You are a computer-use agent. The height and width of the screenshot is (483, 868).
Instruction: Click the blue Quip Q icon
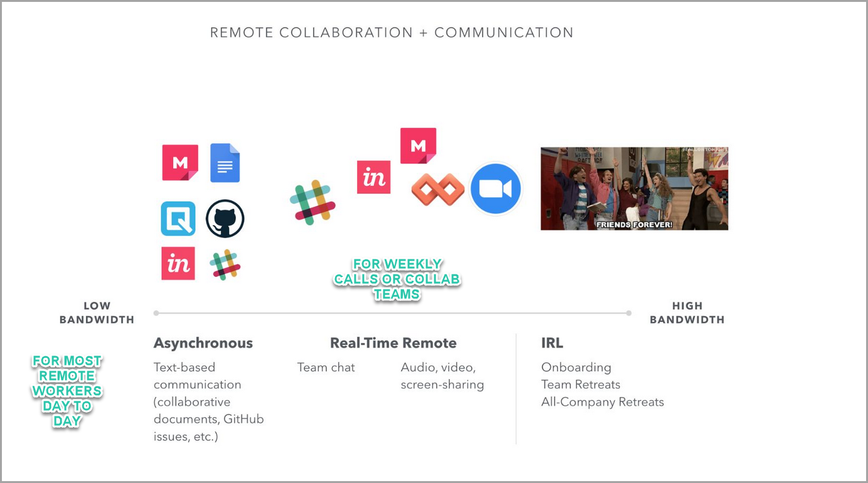(178, 219)
